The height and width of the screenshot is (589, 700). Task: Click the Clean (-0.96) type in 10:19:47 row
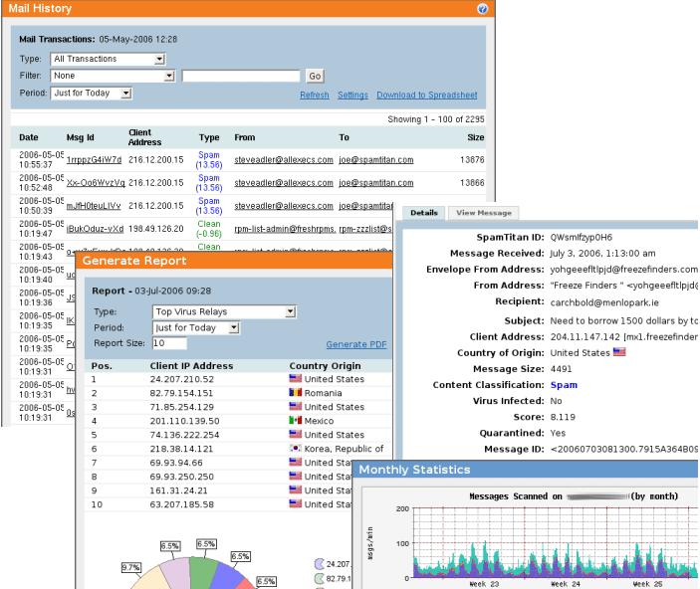209,229
